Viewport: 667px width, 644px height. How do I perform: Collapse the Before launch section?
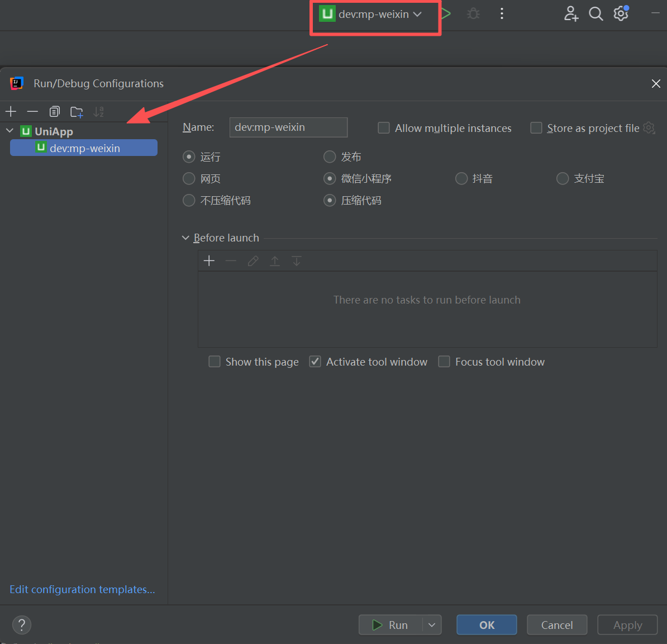[185, 238]
